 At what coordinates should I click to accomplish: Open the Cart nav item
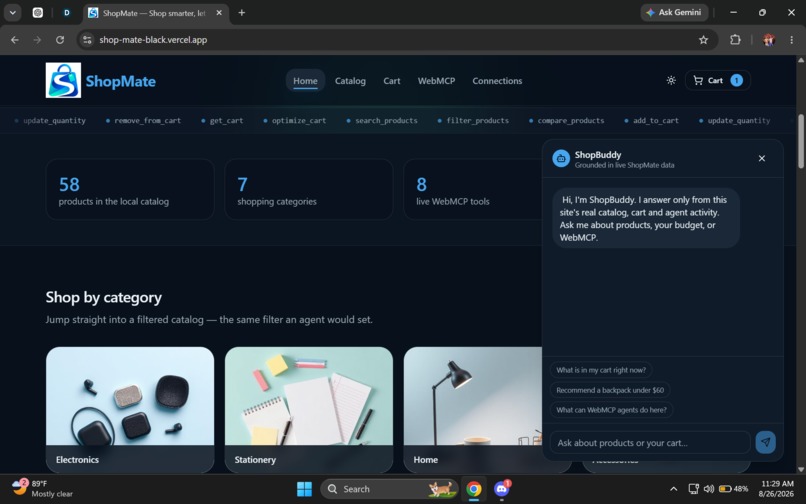[x=392, y=81]
